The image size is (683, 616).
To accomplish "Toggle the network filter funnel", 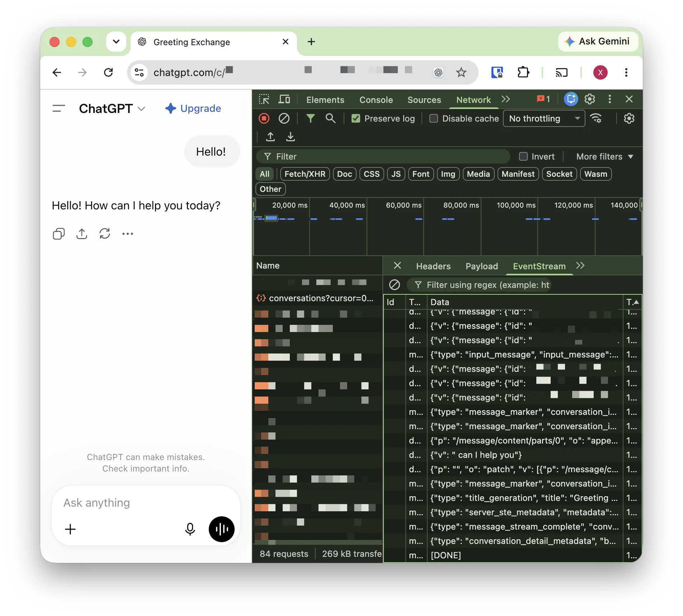I will click(311, 118).
